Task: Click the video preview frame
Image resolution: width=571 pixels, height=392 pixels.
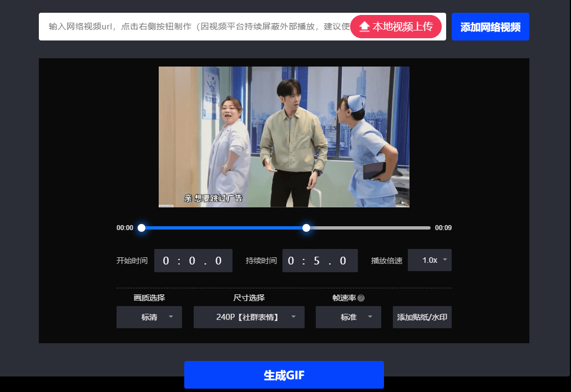Action: point(284,137)
